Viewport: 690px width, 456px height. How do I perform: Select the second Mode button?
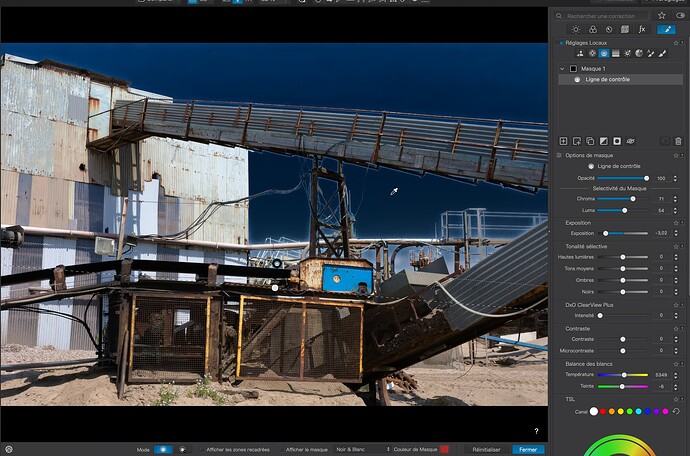point(183,449)
